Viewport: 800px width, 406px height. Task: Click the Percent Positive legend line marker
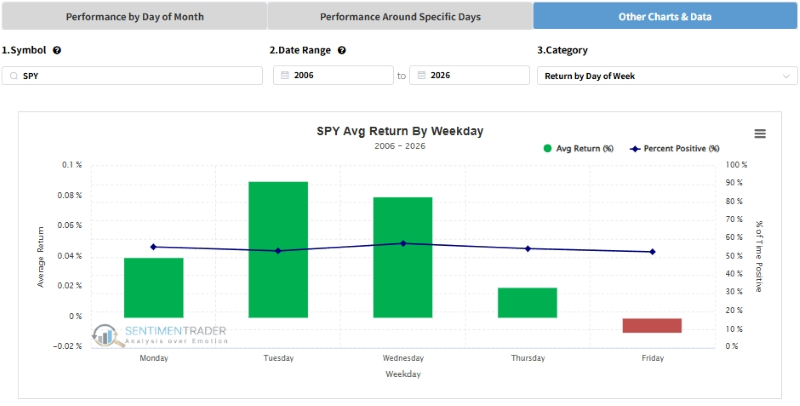pos(635,149)
